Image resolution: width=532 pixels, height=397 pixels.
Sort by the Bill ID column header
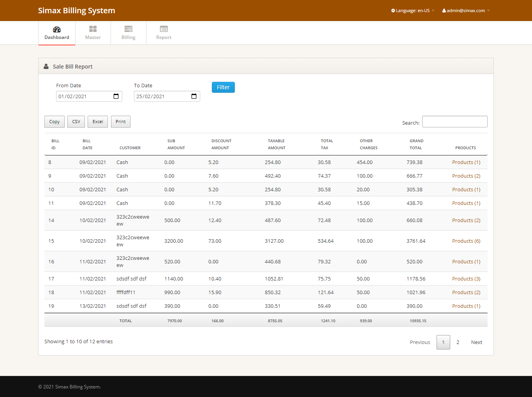tap(55, 144)
